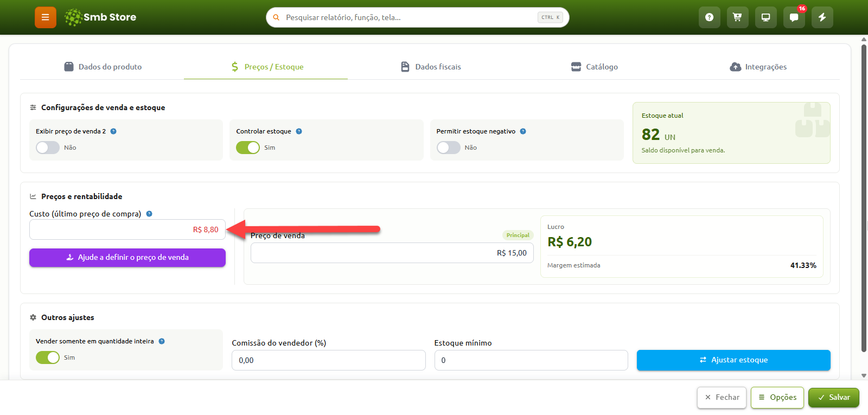Open the help question mark icon in header
The width and height of the screenshot is (868, 415).
[x=709, y=17]
